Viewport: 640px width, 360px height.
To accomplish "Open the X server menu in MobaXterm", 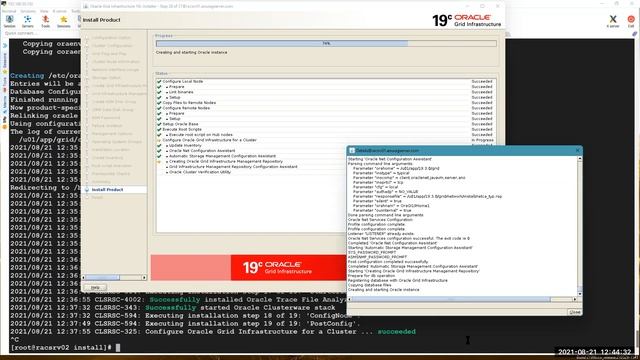I will 60,11.
